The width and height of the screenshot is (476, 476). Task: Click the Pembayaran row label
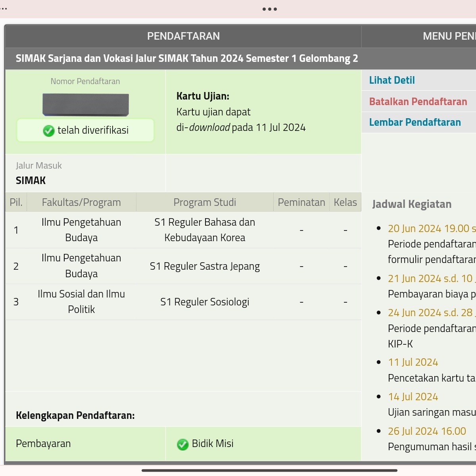[43, 443]
